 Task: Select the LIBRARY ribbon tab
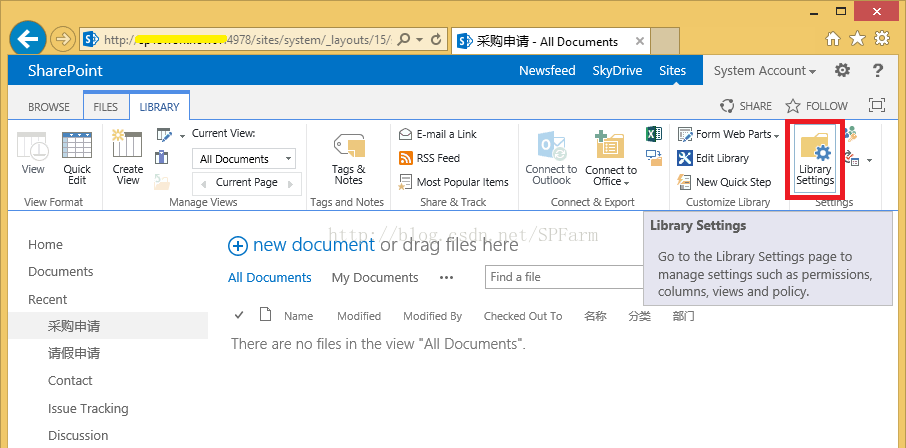[159, 107]
